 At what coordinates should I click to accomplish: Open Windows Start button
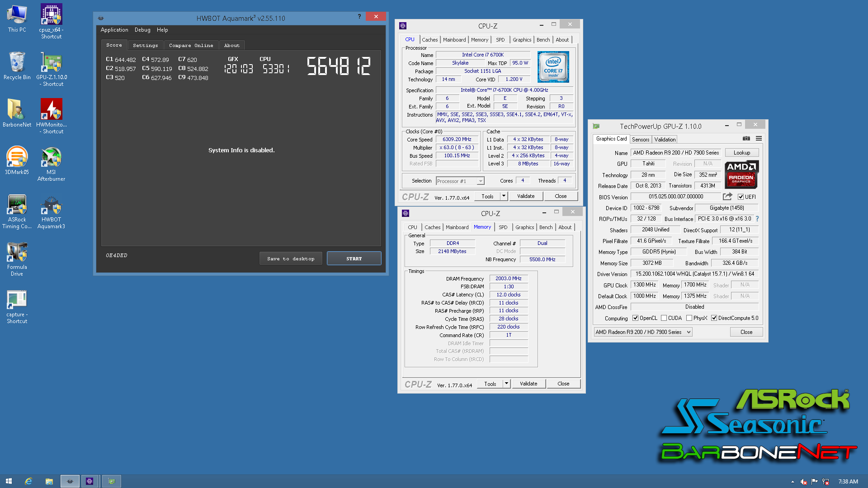pyautogui.click(x=9, y=481)
